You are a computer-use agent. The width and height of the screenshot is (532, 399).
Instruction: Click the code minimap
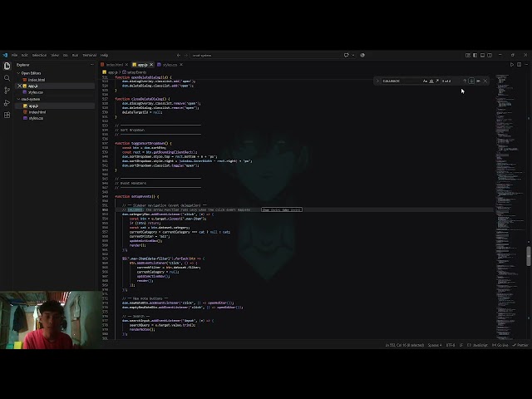click(x=511, y=206)
